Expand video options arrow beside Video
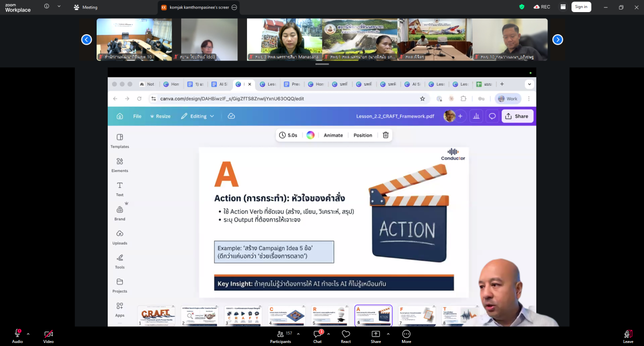This screenshot has height=346, width=644. pyautogui.click(x=60, y=334)
